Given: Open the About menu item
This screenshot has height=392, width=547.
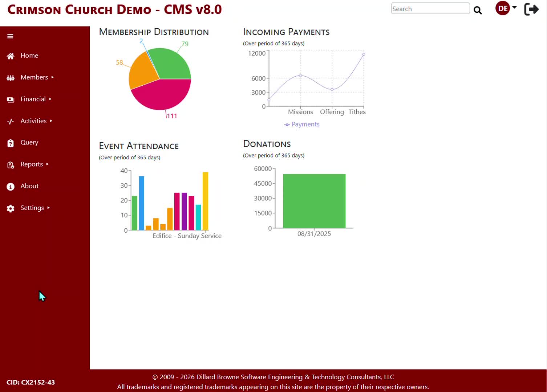Looking at the screenshot, I should pyautogui.click(x=29, y=186).
